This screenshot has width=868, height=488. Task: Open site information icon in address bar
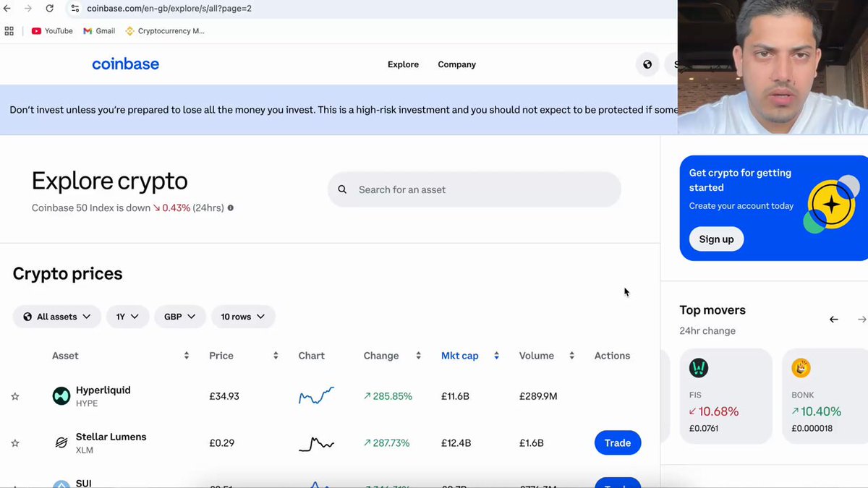click(75, 9)
